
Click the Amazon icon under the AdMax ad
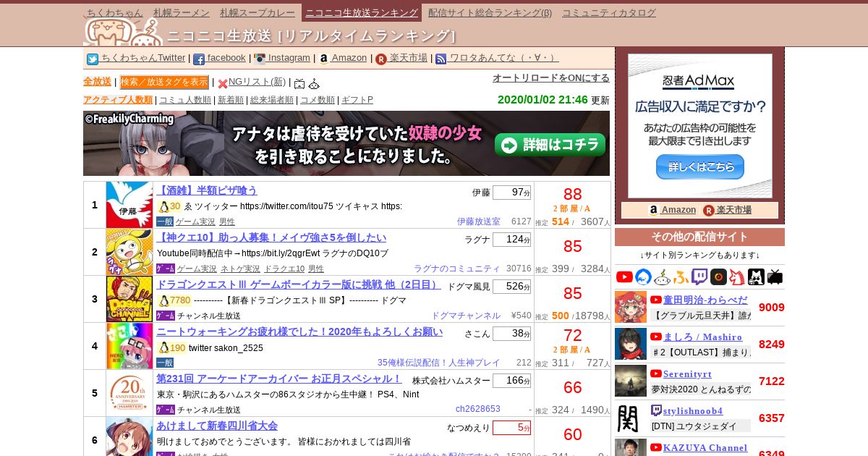654,210
